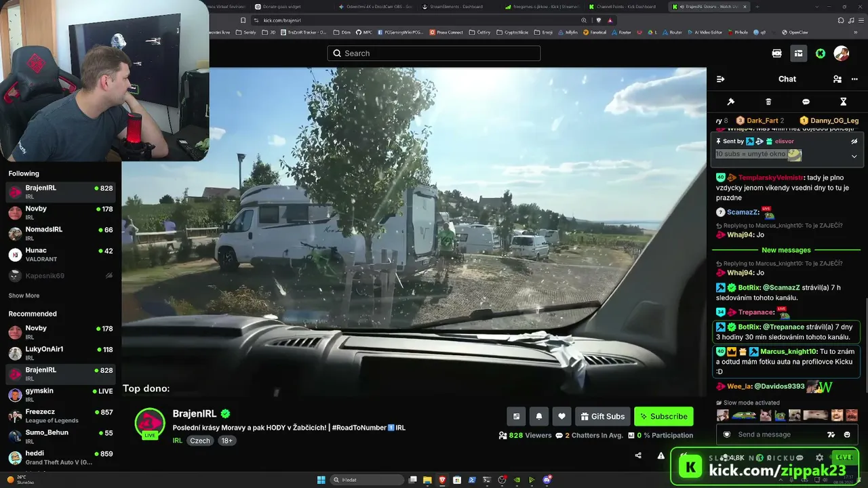Click the trash clear chat icon
This screenshot has height=488, width=868.
tap(768, 102)
